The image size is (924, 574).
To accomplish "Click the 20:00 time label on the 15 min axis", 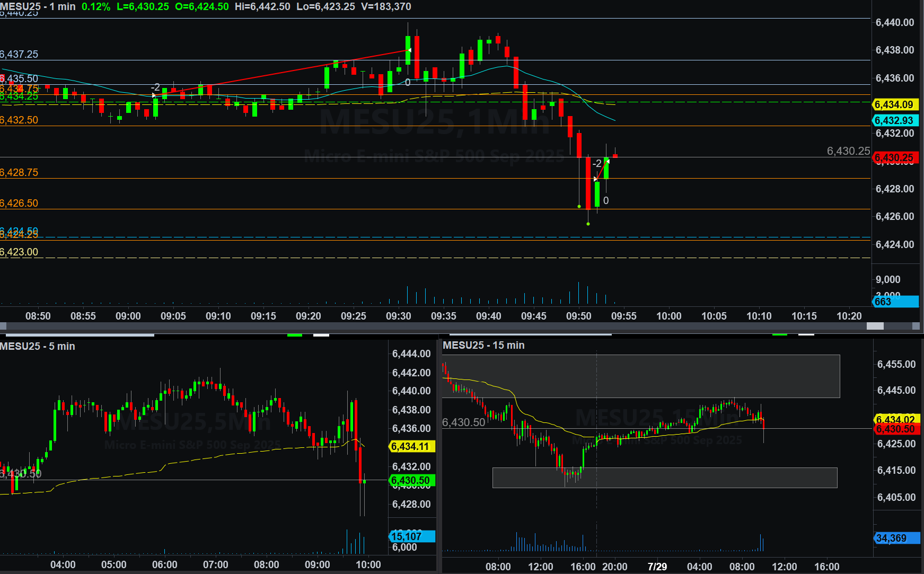I will point(615,567).
